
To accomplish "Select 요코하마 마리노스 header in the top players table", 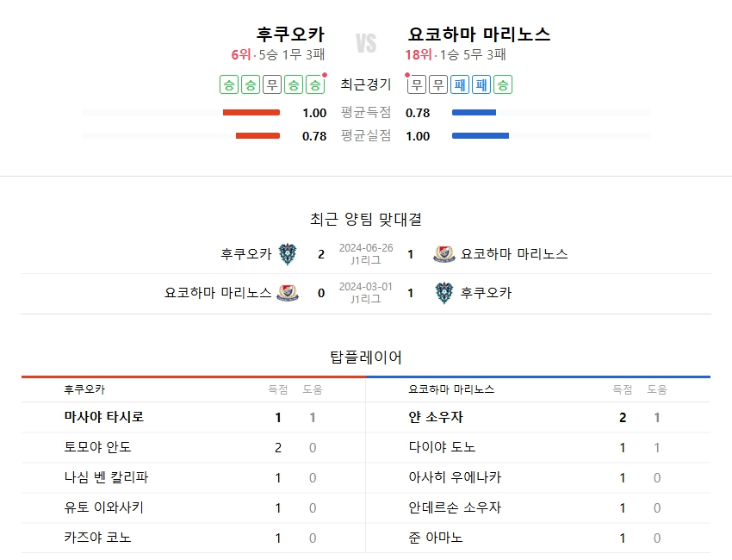I will coord(451,389).
